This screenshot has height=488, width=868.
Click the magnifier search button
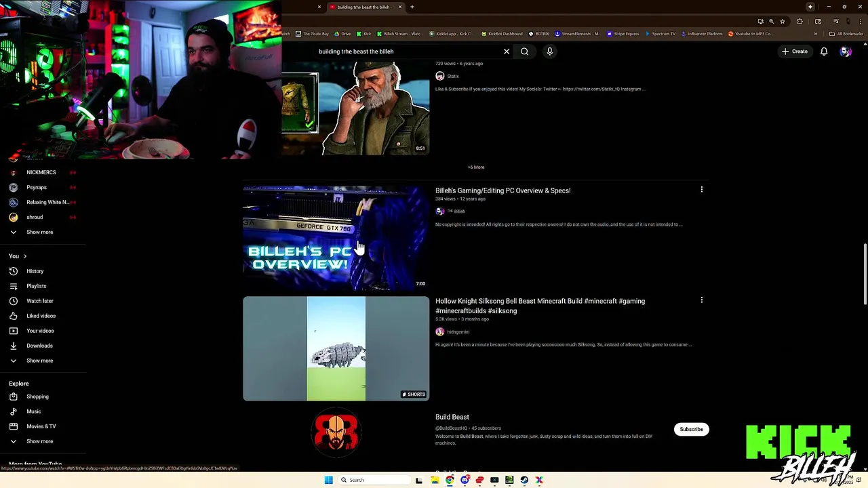click(x=524, y=52)
